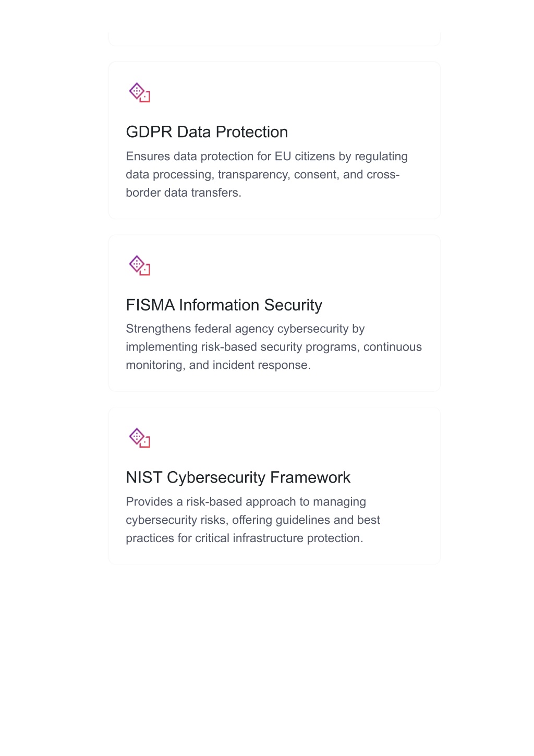The width and height of the screenshot is (534, 756).
Task: Click the partially visible card at the top
Action: (x=274, y=39)
